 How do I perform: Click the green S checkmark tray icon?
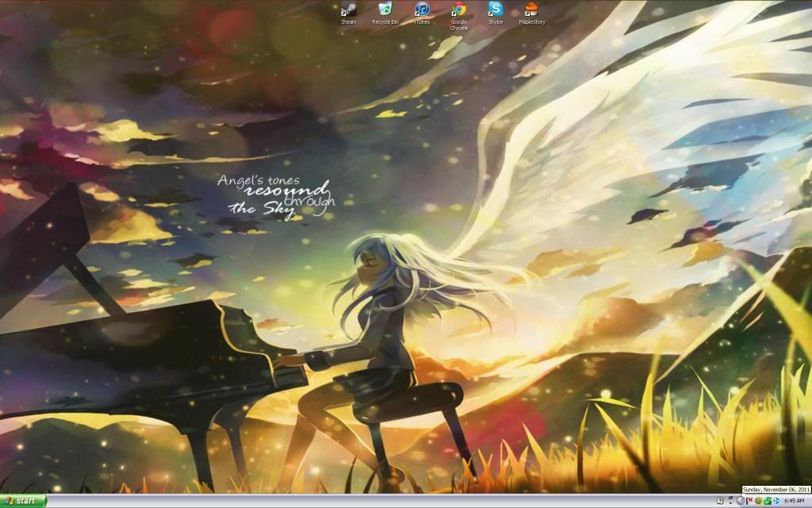coord(767,501)
